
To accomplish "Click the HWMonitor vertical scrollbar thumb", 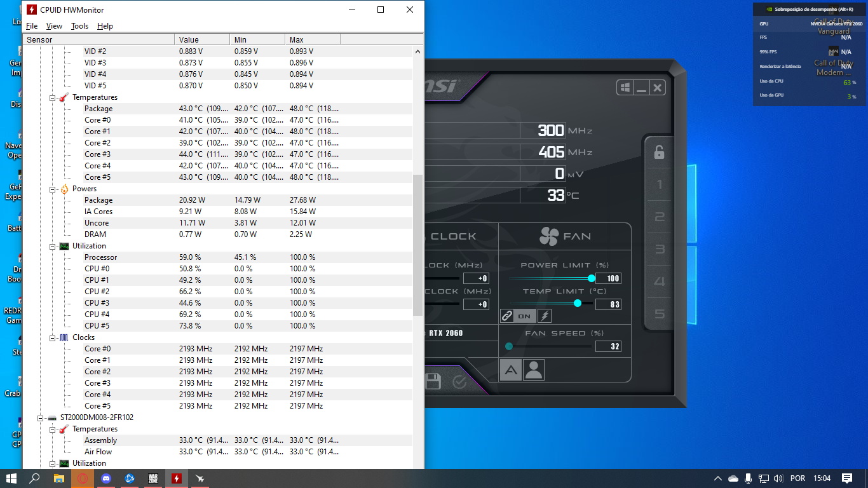I will pyautogui.click(x=417, y=245).
